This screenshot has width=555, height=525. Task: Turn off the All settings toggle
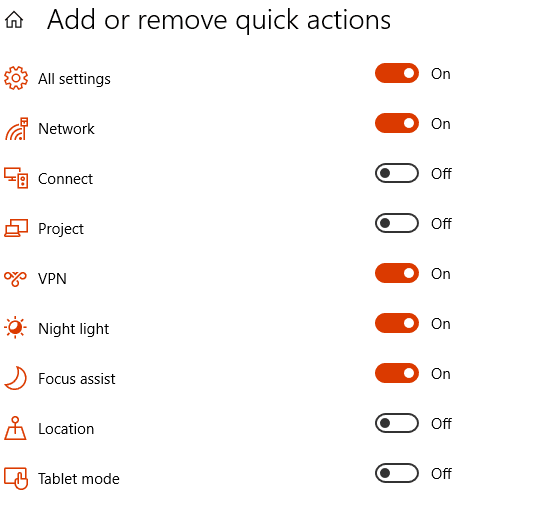(397, 73)
